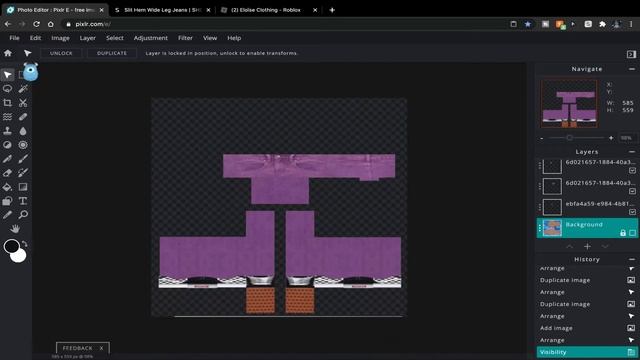Select the Sponge color tool
640x360 pixels.
point(23,145)
